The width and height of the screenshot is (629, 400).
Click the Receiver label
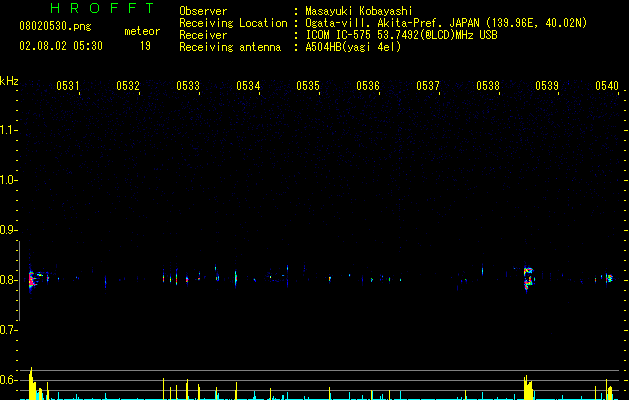(203, 35)
